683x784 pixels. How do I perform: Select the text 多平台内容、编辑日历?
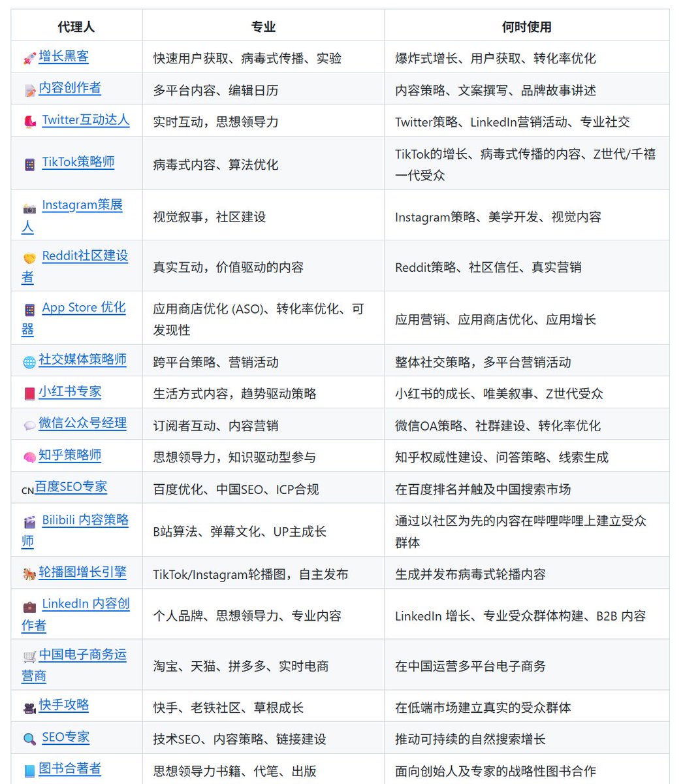pos(216,90)
